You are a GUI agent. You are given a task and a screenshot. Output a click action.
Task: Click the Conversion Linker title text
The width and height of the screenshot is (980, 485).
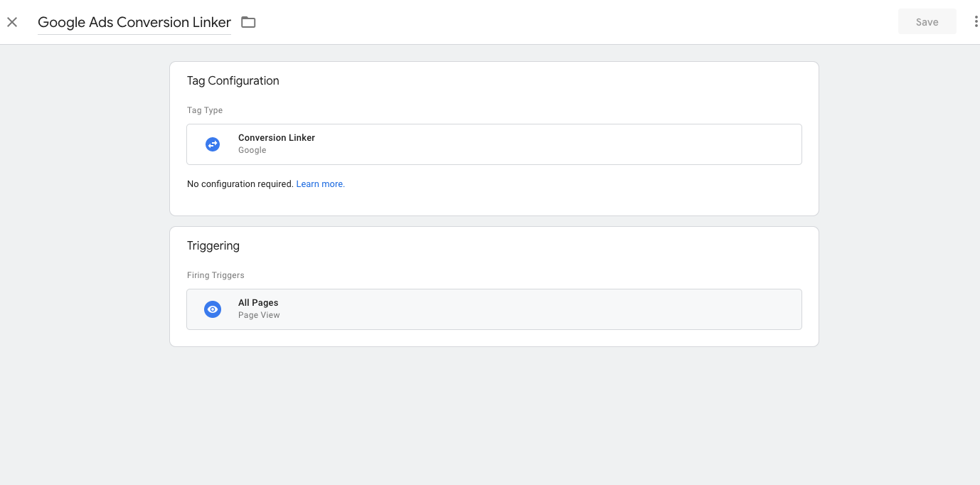point(277,138)
